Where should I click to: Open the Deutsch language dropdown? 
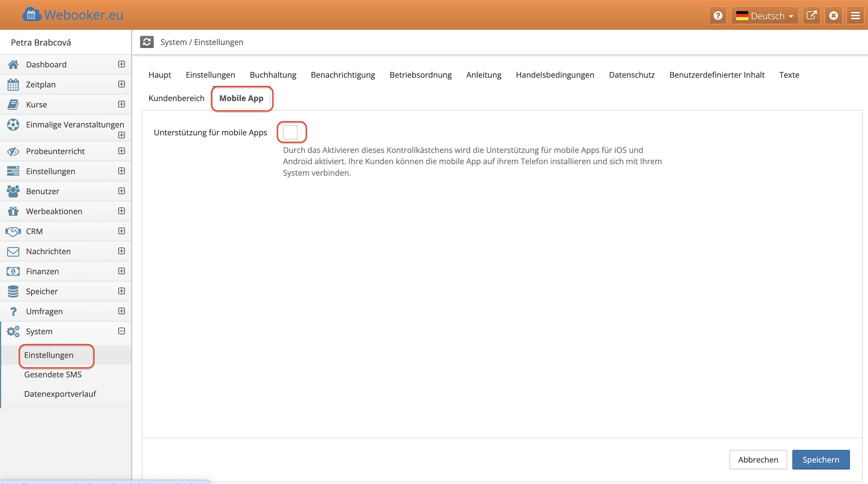(765, 16)
